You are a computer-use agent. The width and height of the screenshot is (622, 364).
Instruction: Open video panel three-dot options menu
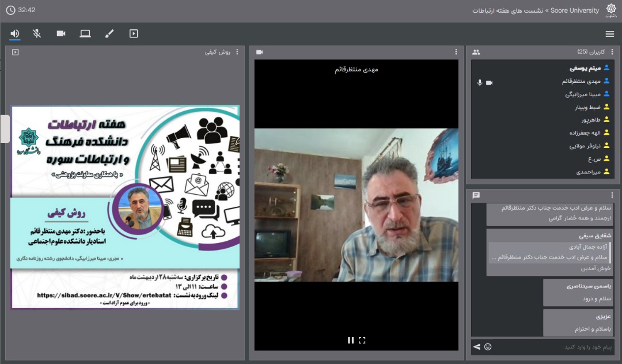[456, 52]
